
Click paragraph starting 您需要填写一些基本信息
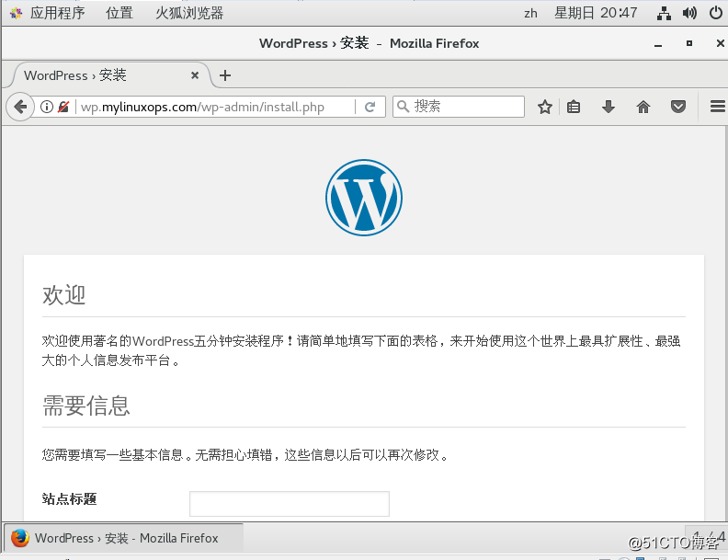246,454
